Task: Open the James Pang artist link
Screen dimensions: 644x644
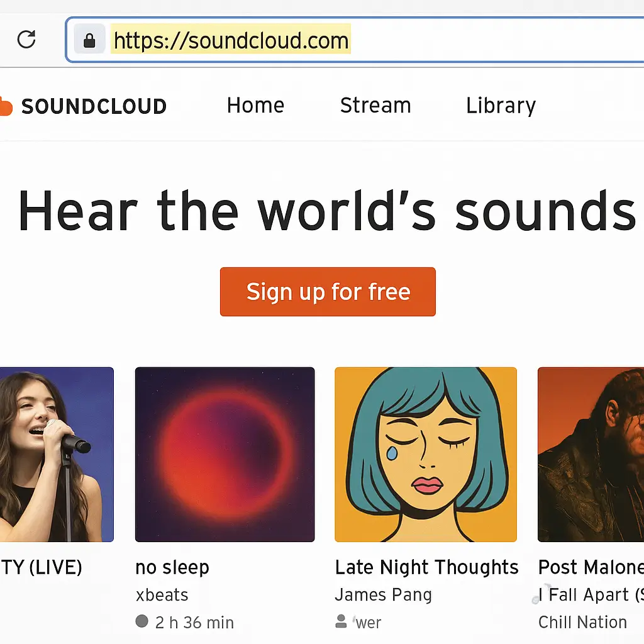Action: [383, 595]
